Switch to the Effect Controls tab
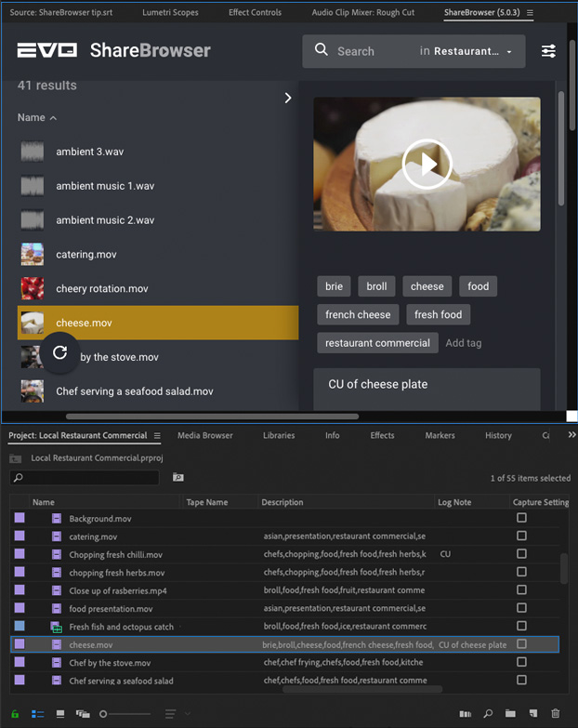This screenshot has height=728, width=578. (255, 12)
